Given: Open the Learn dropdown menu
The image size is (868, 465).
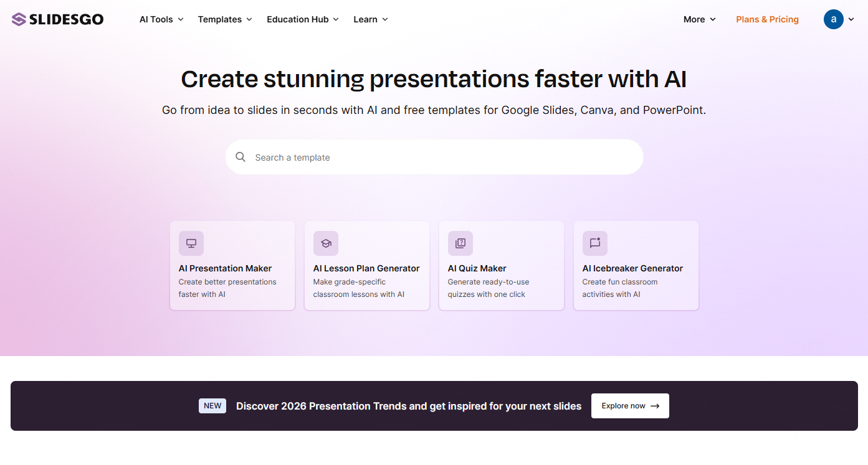Looking at the screenshot, I should (x=371, y=19).
